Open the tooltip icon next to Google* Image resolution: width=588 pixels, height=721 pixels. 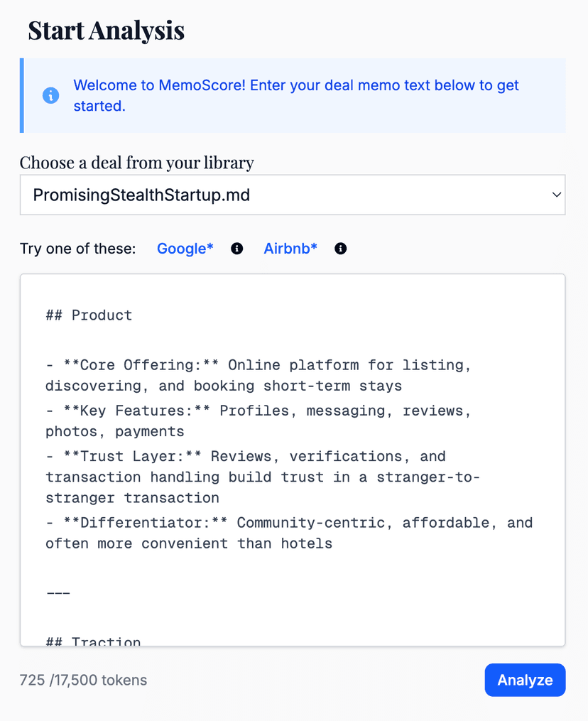pos(236,248)
